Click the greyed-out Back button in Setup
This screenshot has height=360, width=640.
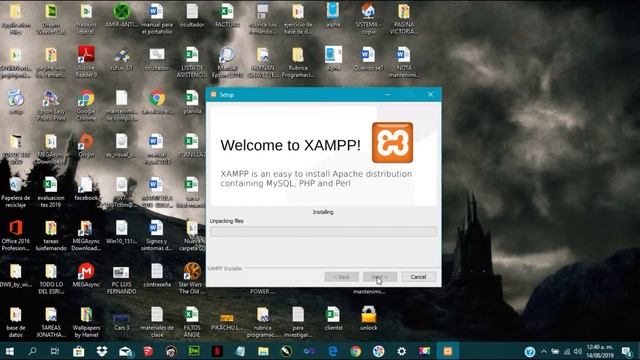[x=342, y=277]
